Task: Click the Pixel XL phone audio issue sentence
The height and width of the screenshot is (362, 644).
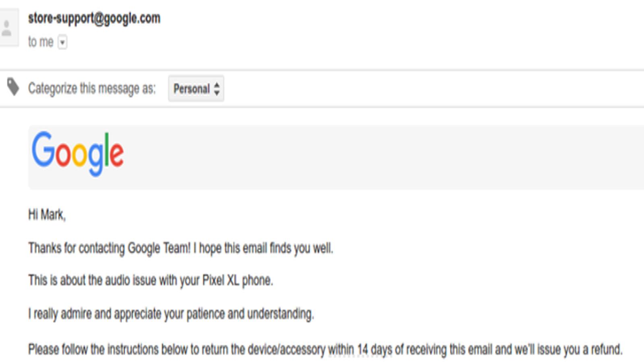Action: point(151,280)
